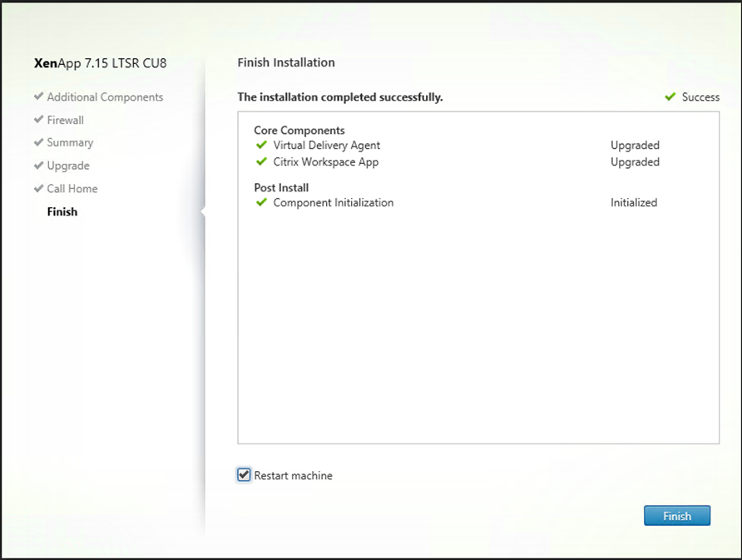Select the Firewall step

[x=66, y=120]
